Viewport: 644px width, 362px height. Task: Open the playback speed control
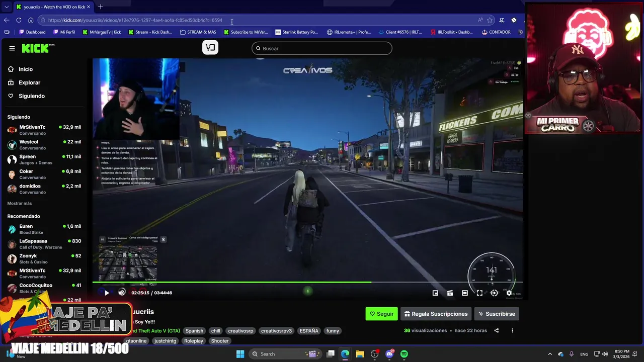(494, 293)
